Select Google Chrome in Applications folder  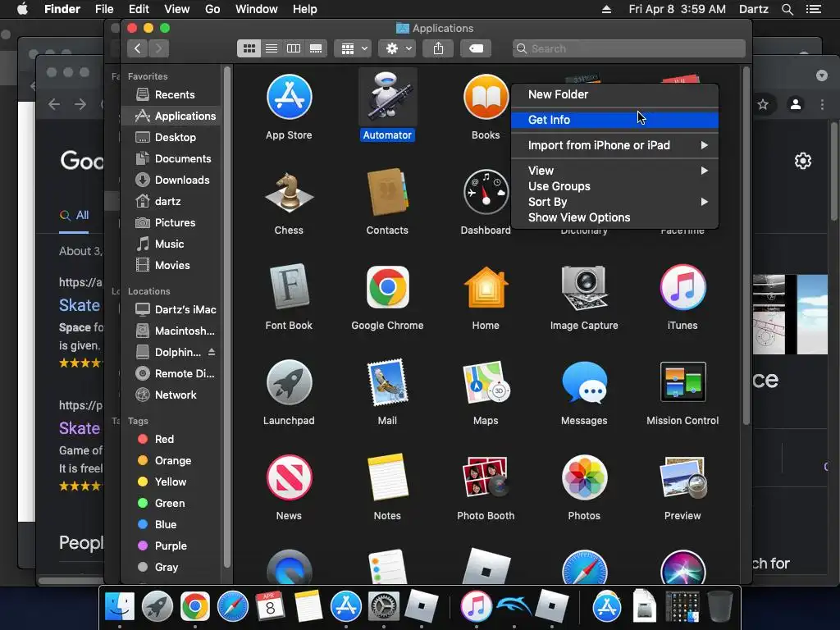tap(387, 287)
